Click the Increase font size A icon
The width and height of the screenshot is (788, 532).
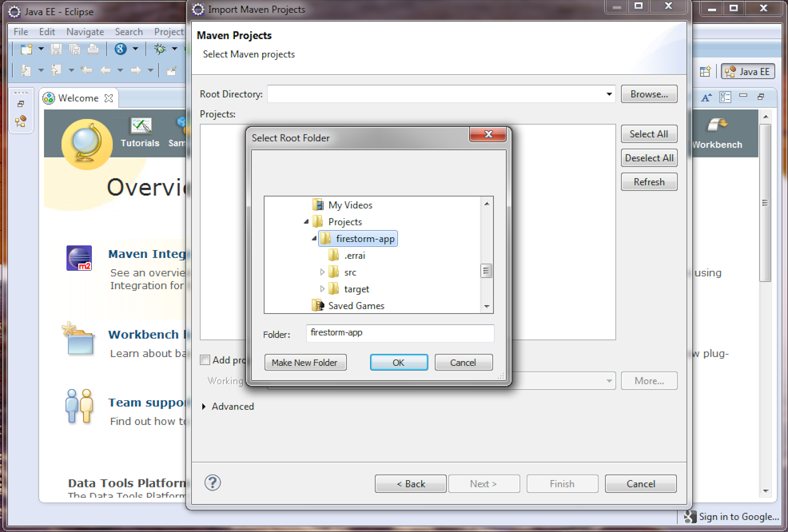click(x=706, y=97)
